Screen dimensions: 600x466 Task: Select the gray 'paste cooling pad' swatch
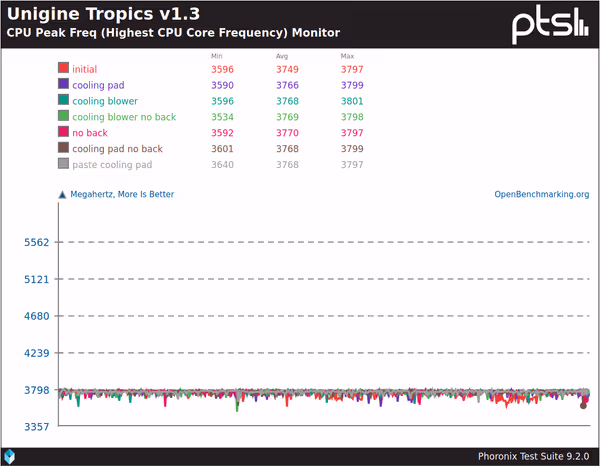64,163
